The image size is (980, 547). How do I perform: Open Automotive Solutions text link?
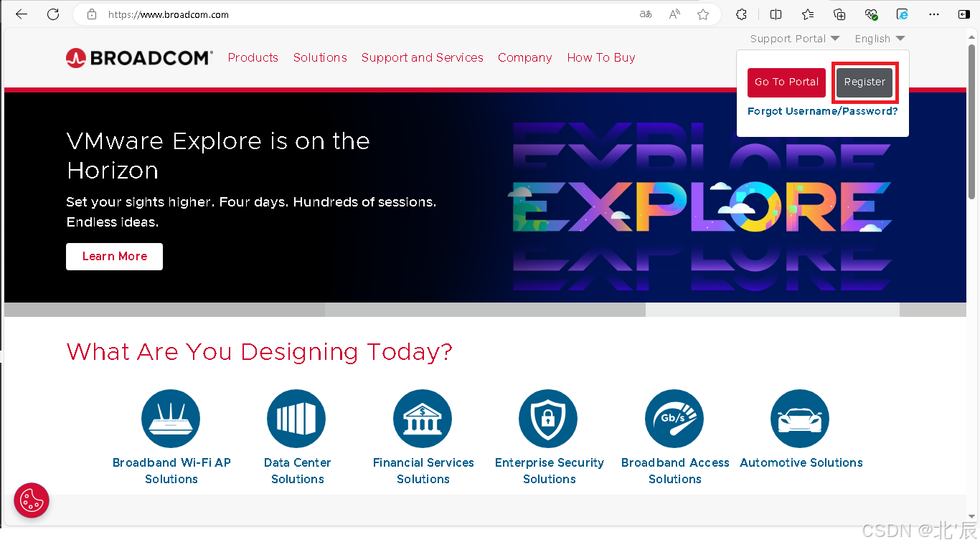click(x=801, y=463)
